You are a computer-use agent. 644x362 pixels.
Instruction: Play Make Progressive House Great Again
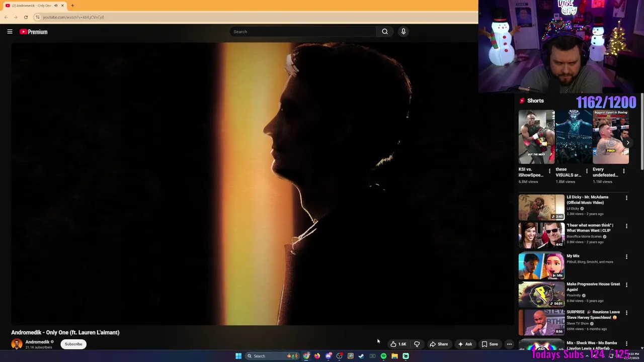click(x=541, y=294)
